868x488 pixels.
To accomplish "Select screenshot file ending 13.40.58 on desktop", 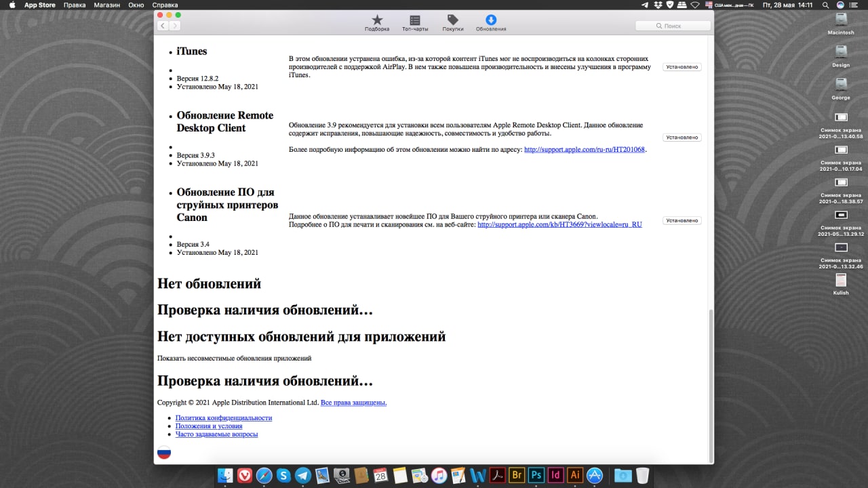I will 841,125.
